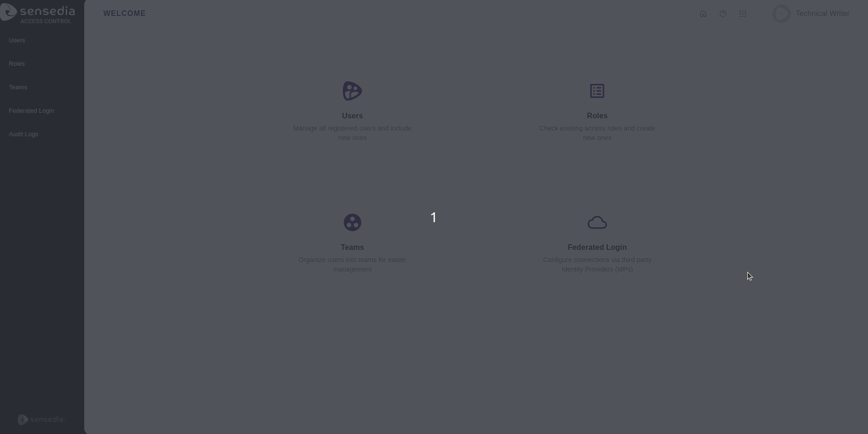868x434 pixels.
Task: Click the home icon in top bar
Action: [703, 14]
